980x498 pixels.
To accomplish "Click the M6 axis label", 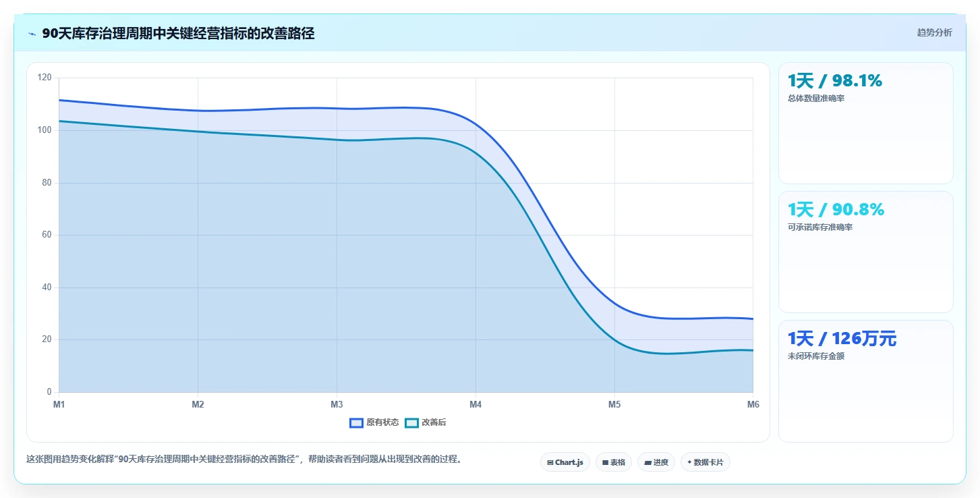I will (x=753, y=404).
